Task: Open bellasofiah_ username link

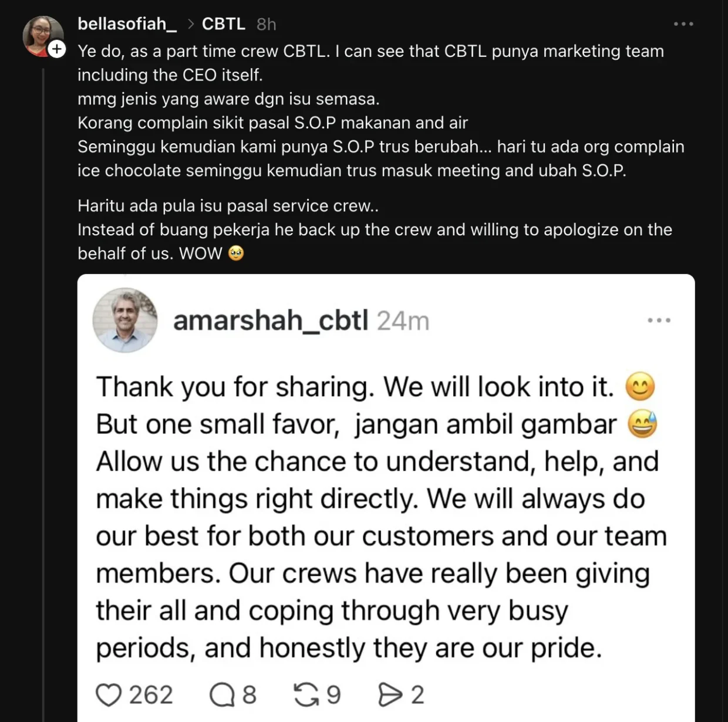Action: (x=127, y=24)
